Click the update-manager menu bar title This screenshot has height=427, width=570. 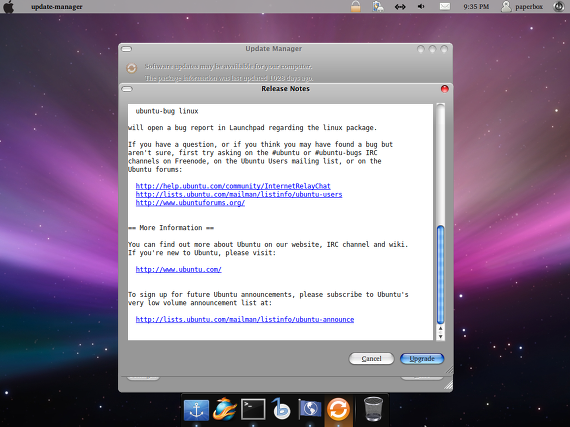pos(57,7)
